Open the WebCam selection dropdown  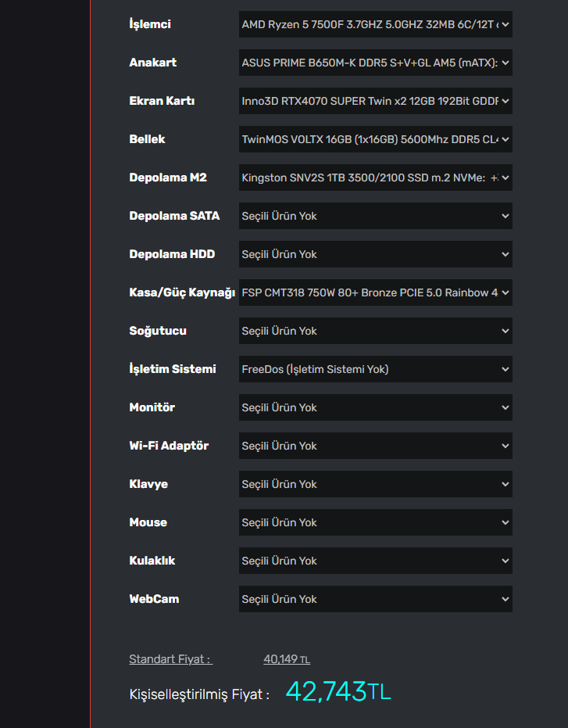coord(375,599)
